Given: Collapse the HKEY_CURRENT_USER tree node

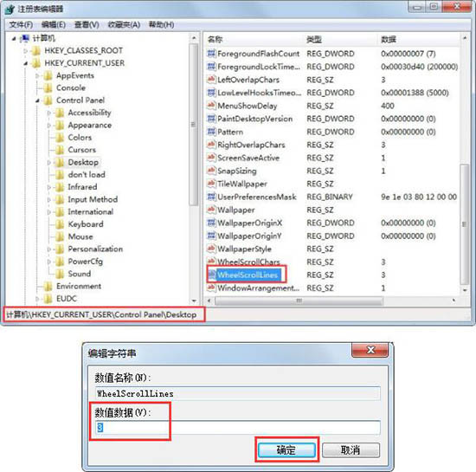Looking at the screenshot, I should (26, 63).
